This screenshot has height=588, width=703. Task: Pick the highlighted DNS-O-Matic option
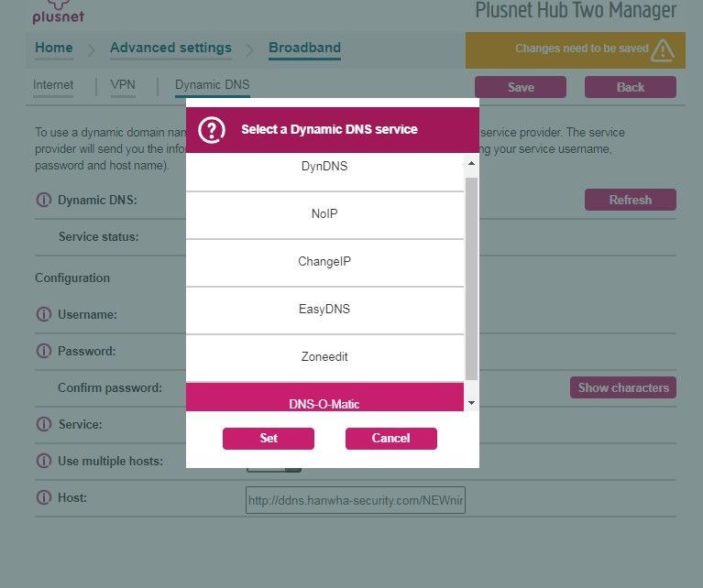[324, 401]
